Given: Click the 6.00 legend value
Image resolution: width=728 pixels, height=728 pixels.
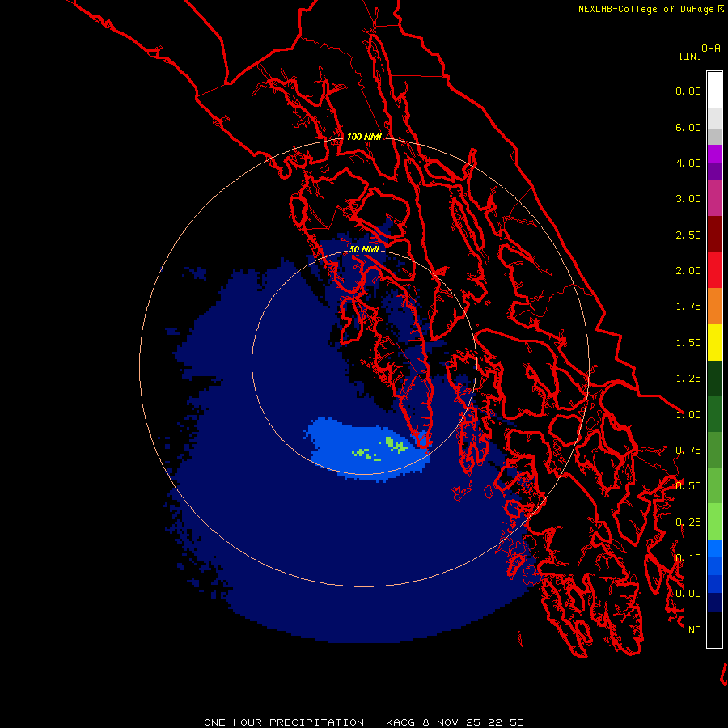Looking at the screenshot, I should coord(688,127).
